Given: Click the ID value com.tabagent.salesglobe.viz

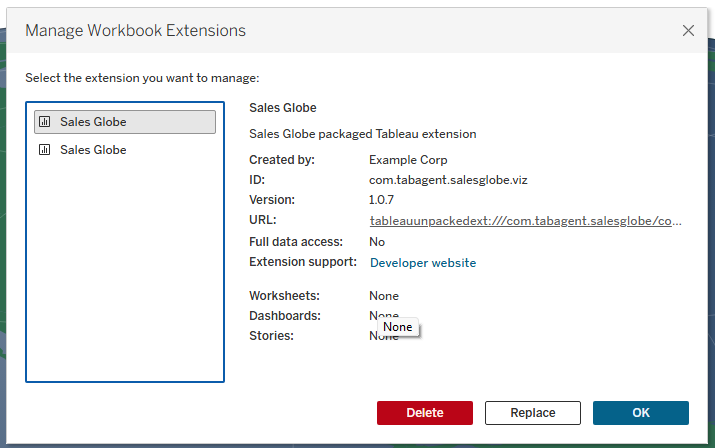Looking at the screenshot, I should click(x=448, y=180).
